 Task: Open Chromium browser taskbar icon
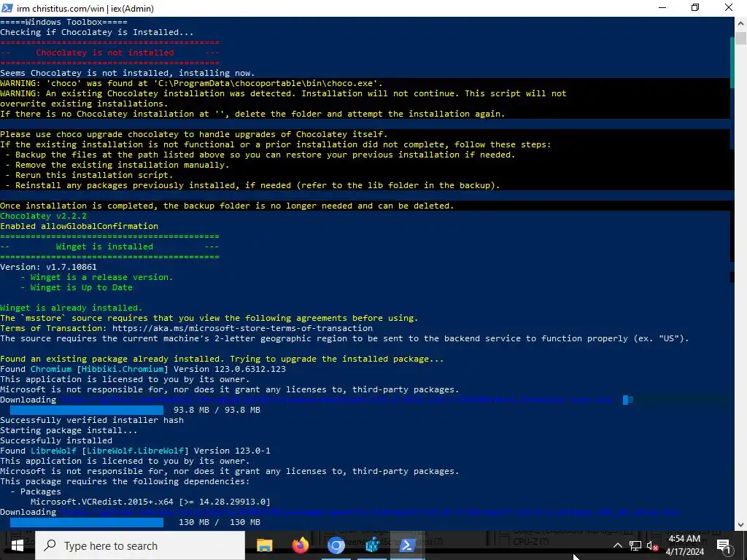click(x=336, y=545)
